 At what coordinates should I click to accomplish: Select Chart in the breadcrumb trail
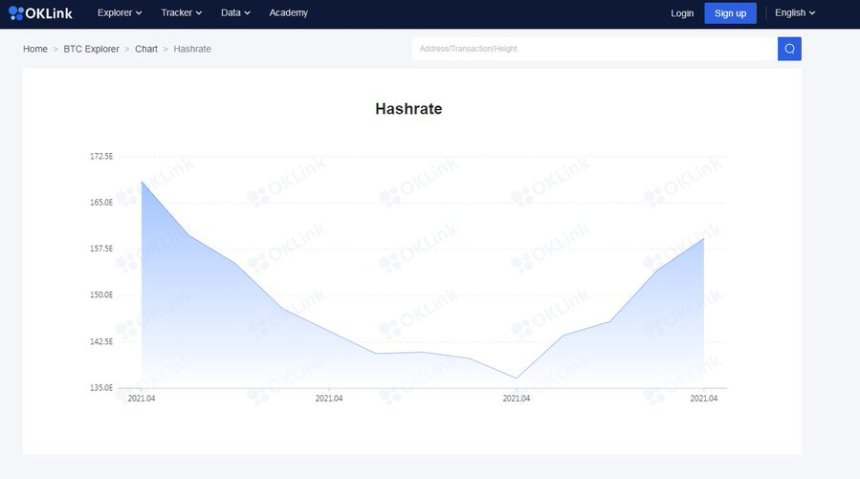(x=146, y=49)
